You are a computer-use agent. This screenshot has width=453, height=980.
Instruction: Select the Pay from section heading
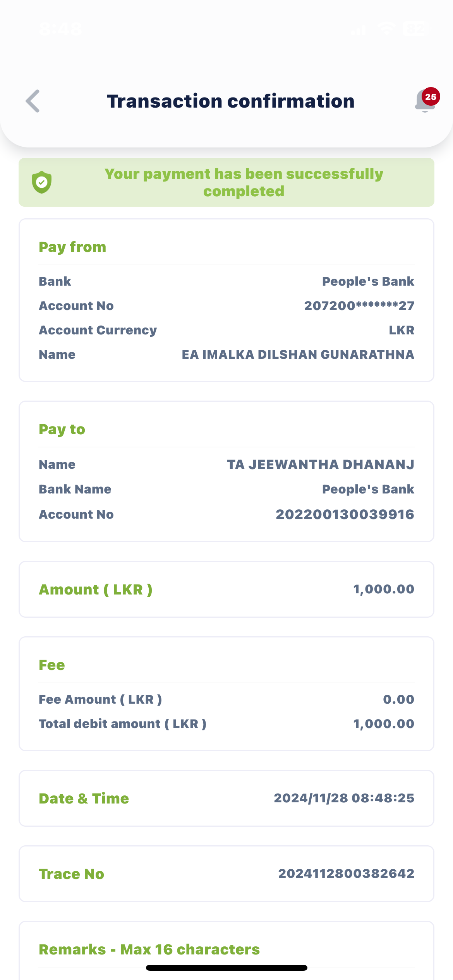(72, 247)
